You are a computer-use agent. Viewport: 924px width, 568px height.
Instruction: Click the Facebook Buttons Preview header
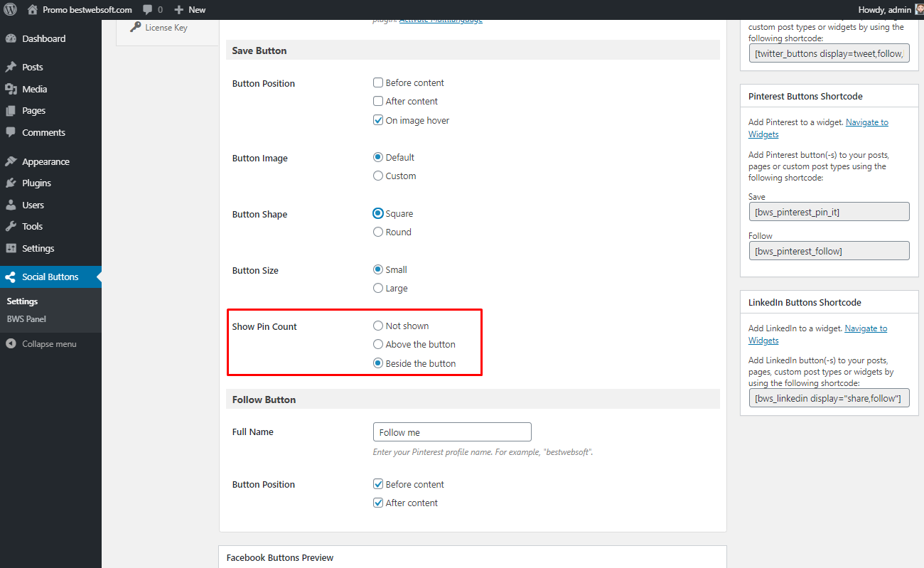[x=473, y=557]
